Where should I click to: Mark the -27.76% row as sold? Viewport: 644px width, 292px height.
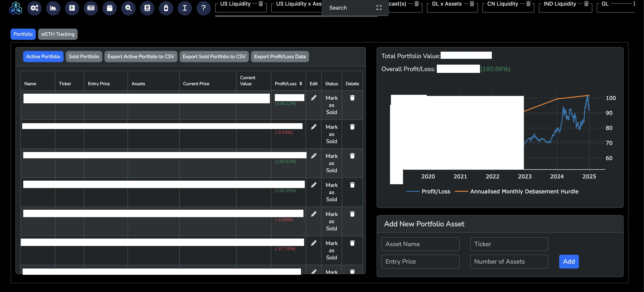(331, 250)
